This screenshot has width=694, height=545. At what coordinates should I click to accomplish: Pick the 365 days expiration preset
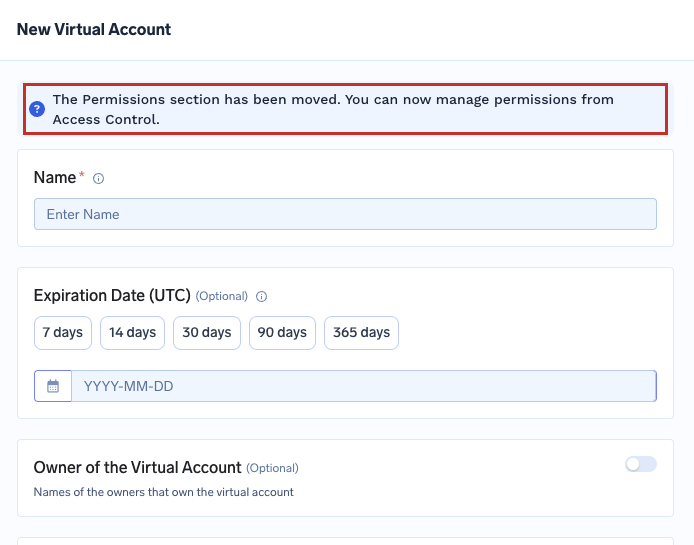pyautogui.click(x=361, y=332)
